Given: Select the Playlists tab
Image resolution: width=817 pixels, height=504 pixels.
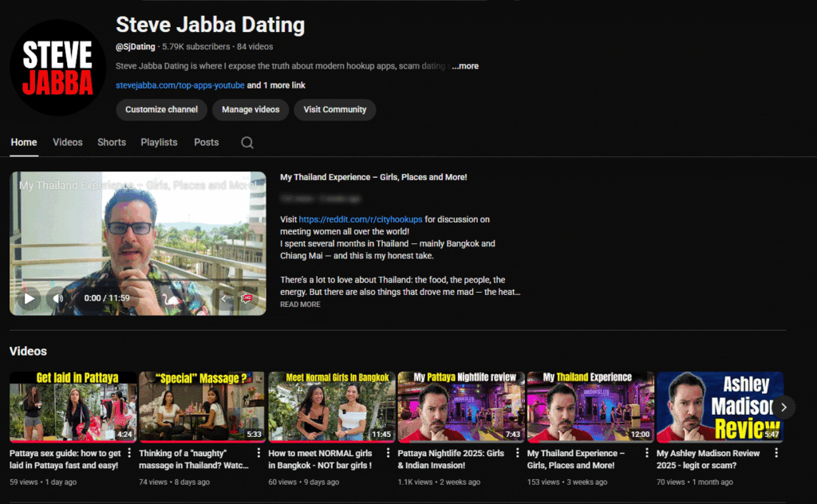Looking at the screenshot, I should (x=159, y=142).
